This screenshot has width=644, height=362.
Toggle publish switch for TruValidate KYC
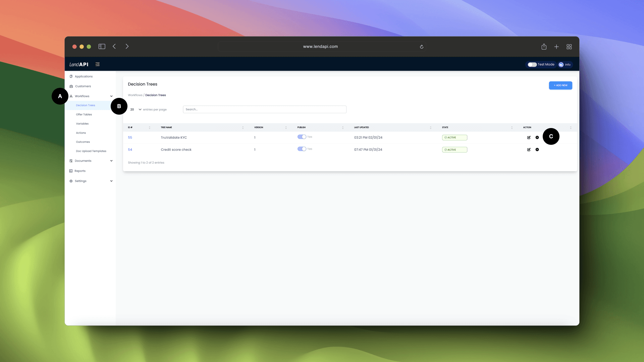click(302, 137)
